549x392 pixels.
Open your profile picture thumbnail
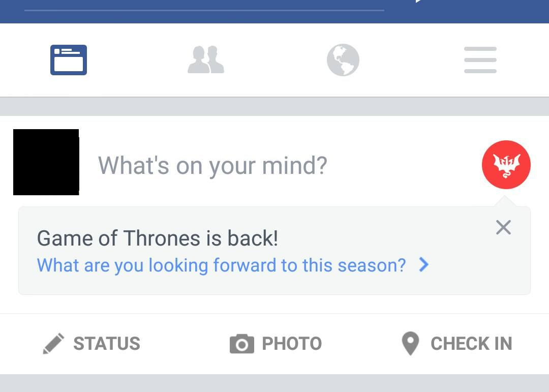tap(46, 162)
